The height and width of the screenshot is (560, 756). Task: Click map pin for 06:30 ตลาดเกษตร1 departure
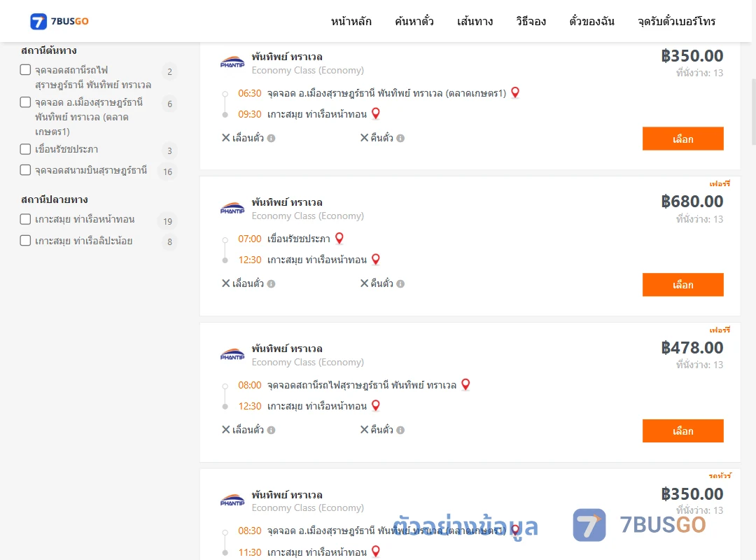[x=515, y=92]
